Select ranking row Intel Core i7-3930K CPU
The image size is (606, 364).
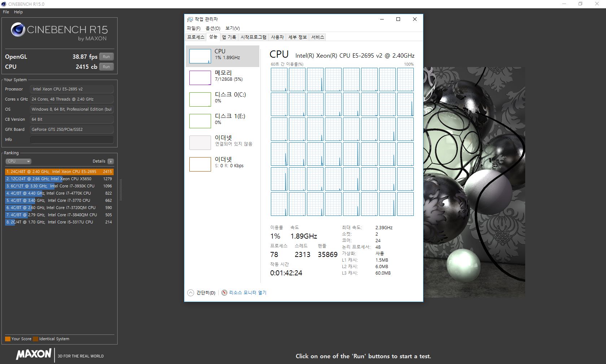pyautogui.click(x=59, y=186)
